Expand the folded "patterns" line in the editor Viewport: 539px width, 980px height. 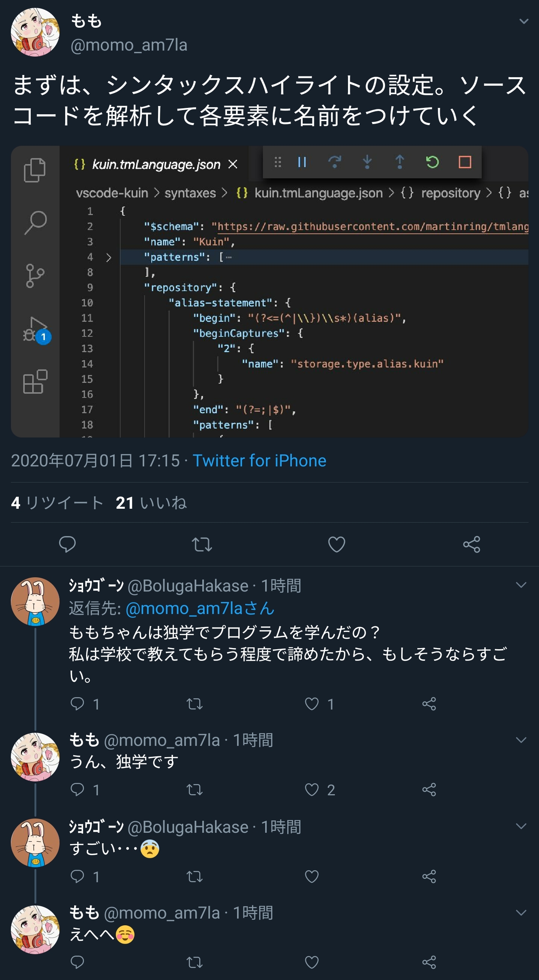point(109,258)
